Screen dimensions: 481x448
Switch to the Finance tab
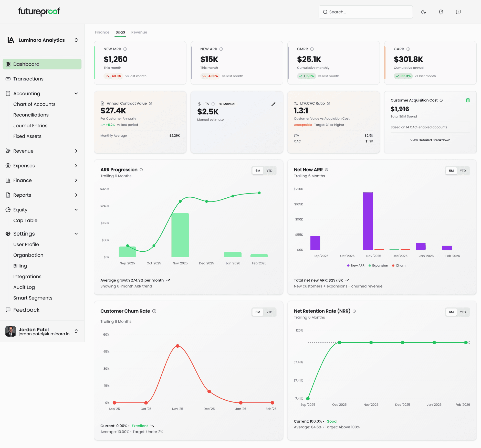coord(102,32)
